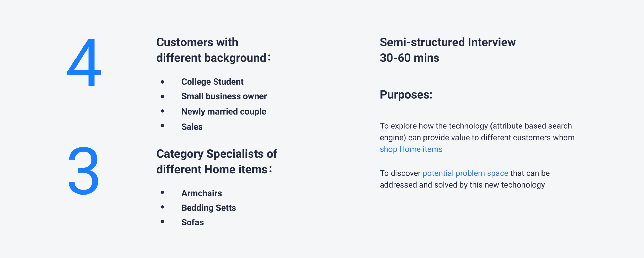Click the "Purposes:" heading
Viewport: 644px width, 258px height.
coord(406,95)
